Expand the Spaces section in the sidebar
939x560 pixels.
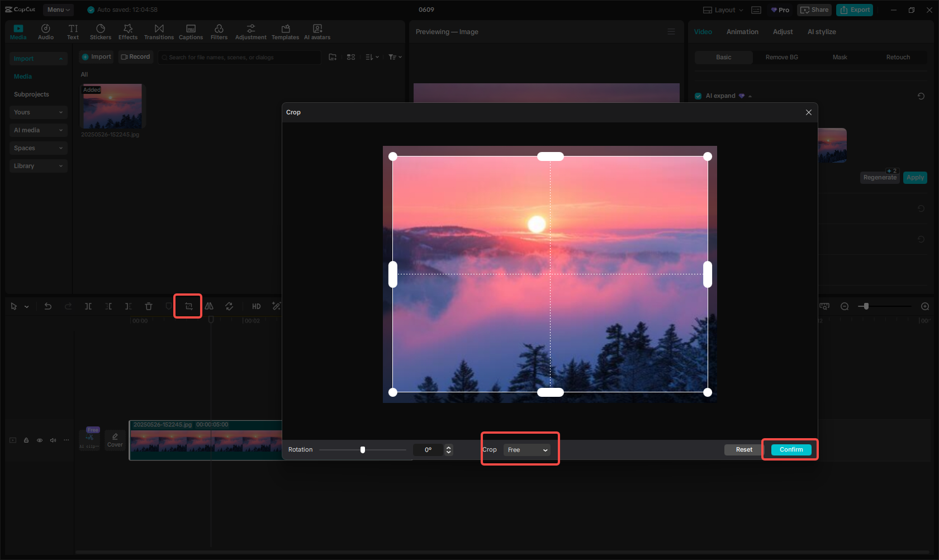(38, 148)
